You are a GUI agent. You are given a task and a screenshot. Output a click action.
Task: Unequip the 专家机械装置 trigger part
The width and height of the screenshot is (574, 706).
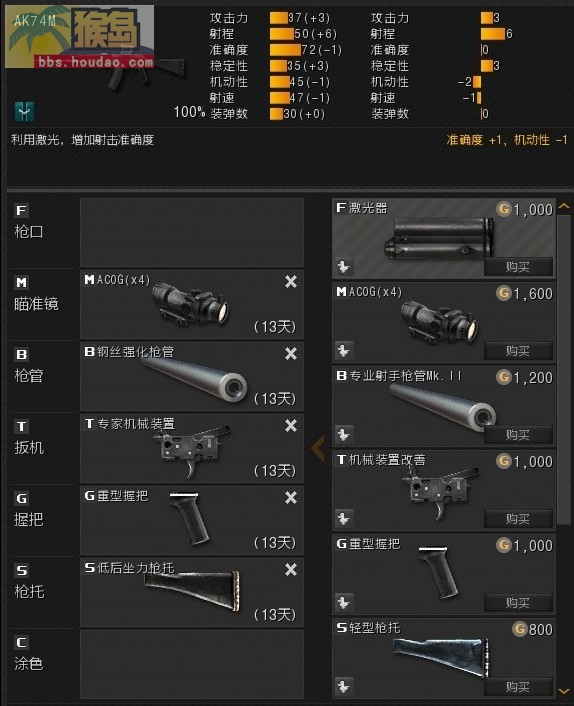coord(291,425)
